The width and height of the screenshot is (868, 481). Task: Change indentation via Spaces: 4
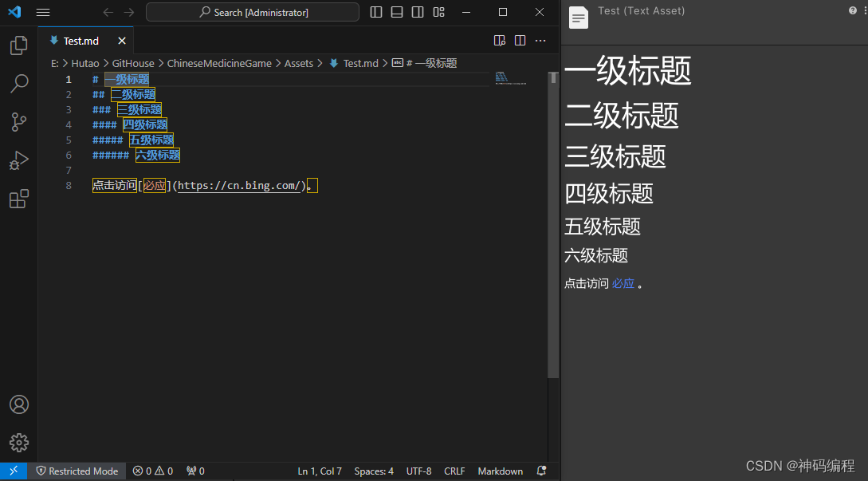pos(374,471)
